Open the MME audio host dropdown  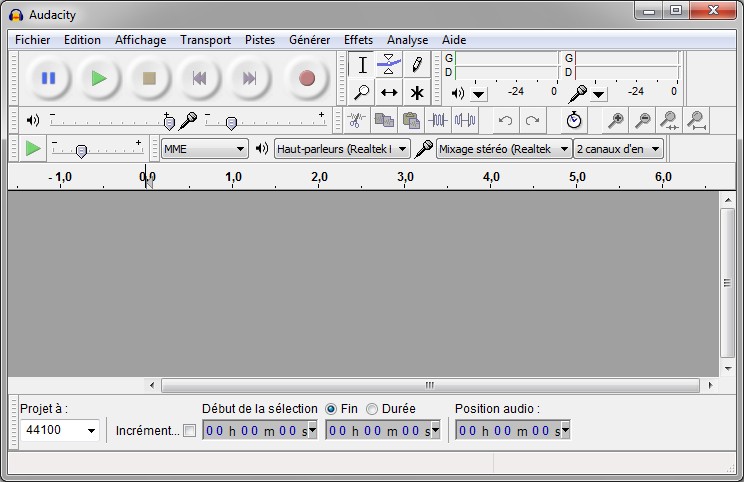(x=205, y=149)
